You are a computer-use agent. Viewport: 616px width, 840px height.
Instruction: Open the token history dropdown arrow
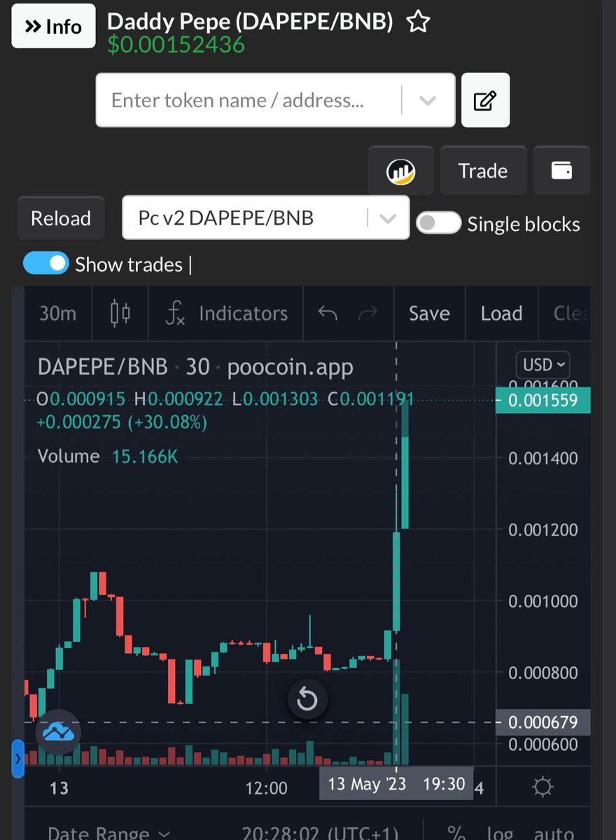428,99
